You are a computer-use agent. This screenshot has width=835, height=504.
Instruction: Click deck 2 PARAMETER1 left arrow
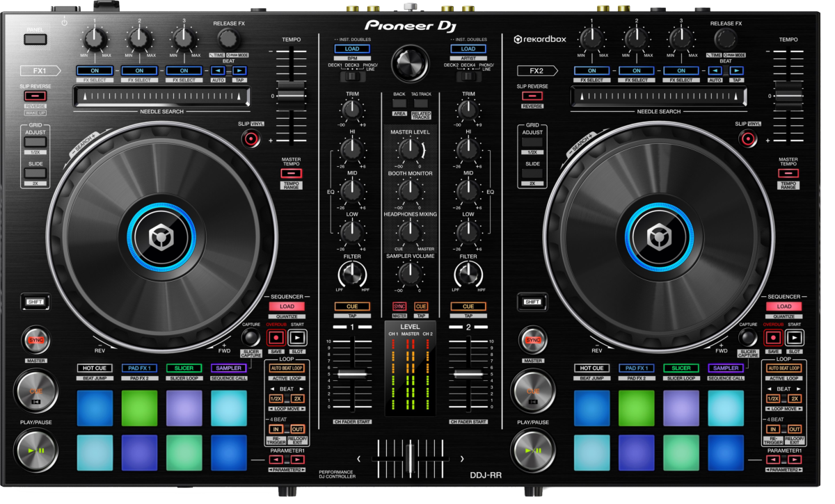pos(774,460)
